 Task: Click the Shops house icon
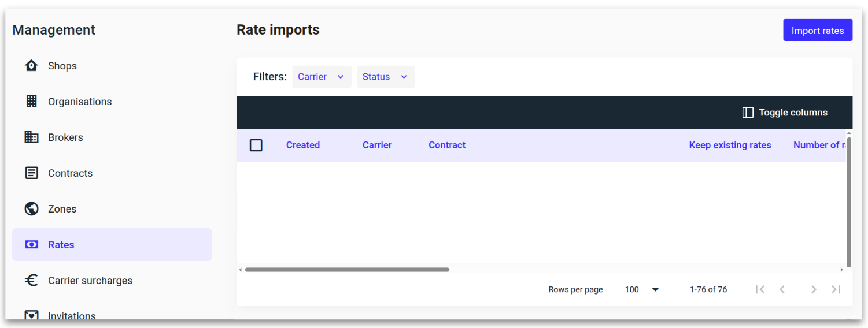tap(31, 66)
